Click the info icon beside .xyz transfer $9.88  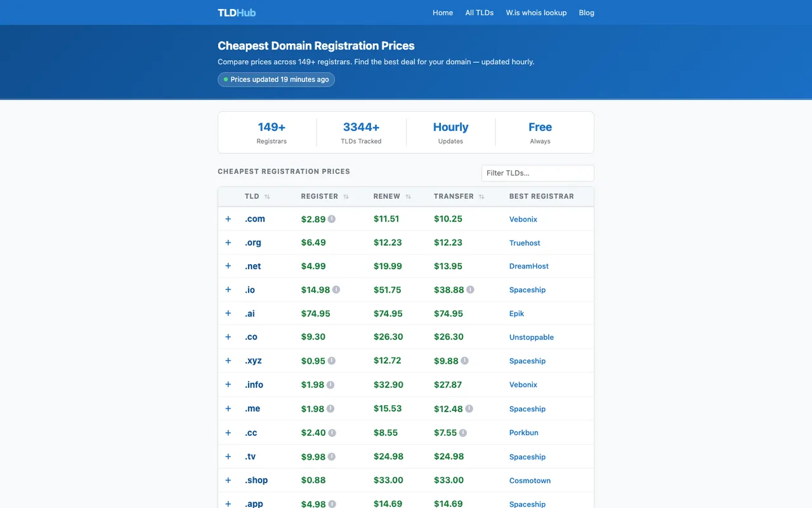click(464, 361)
